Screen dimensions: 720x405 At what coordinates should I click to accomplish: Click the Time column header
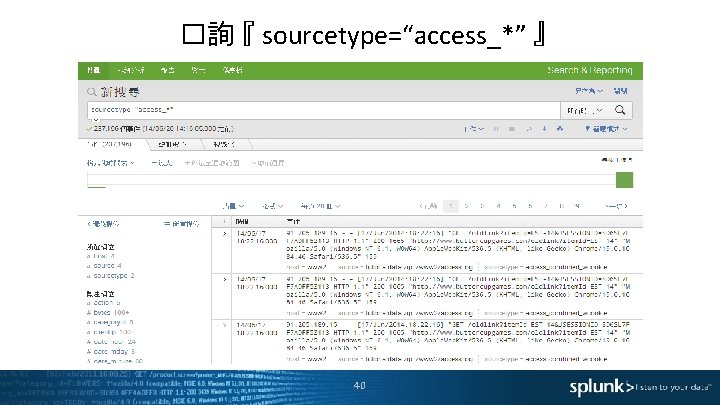(x=242, y=221)
